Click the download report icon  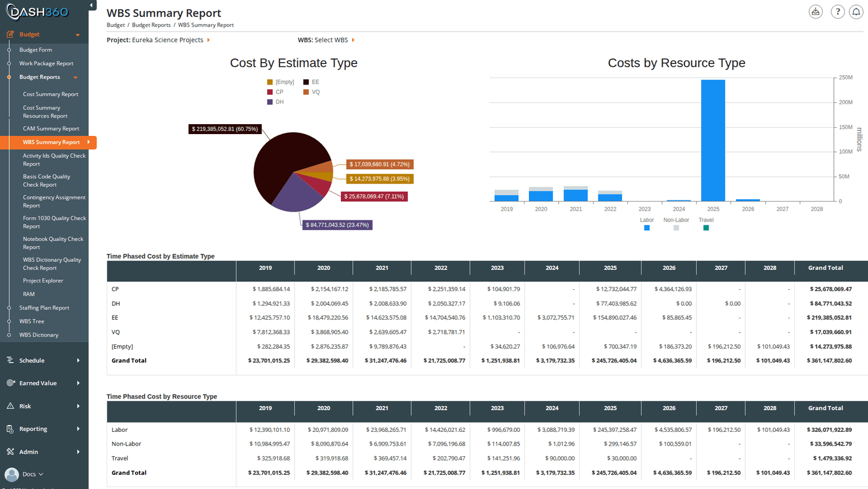[x=816, y=12]
